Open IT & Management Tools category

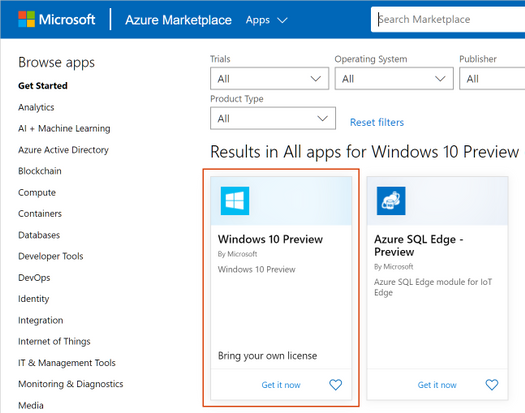click(67, 363)
